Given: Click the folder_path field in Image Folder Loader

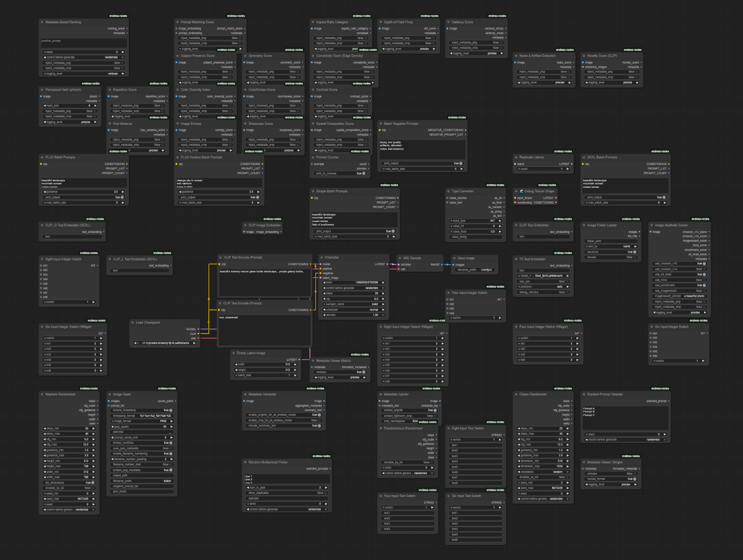Looking at the screenshot, I should [611, 241].
